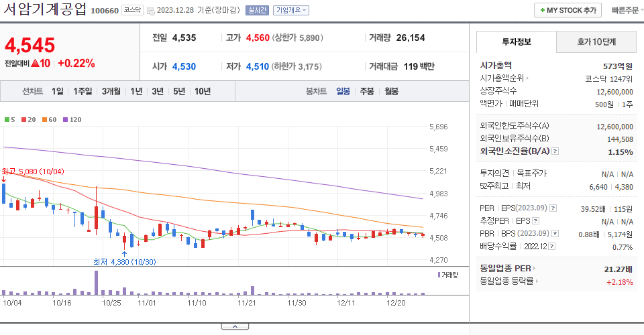Select the 일봉 candlestick chart
Image resolution: width=644 pixels, height=335 pixels.
click(343, 91)
